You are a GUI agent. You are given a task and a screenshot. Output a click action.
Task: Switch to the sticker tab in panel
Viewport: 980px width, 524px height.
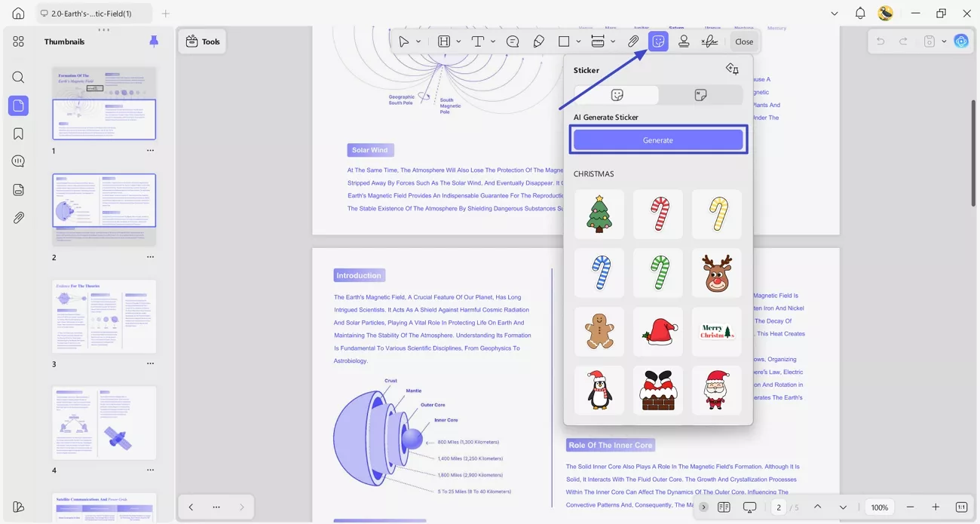point(617,95)
